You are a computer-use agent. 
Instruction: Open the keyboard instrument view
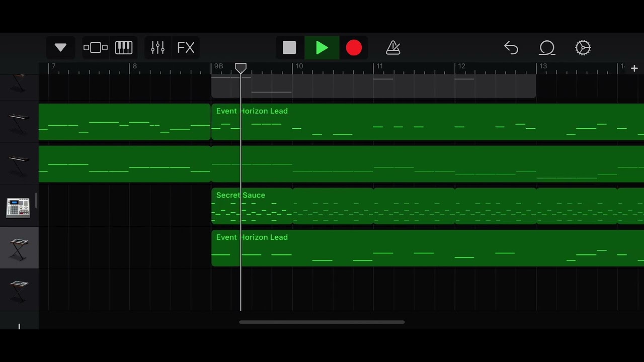124,48
